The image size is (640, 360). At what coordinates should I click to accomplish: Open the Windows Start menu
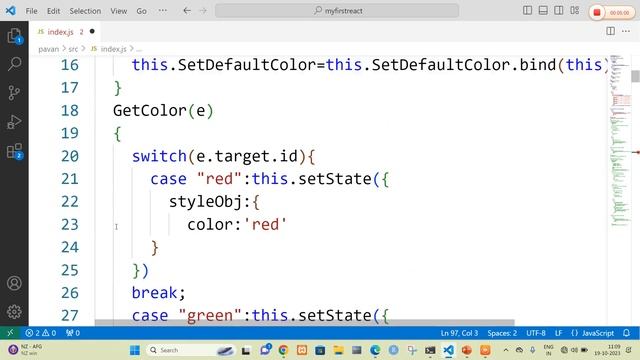[135, 350]
